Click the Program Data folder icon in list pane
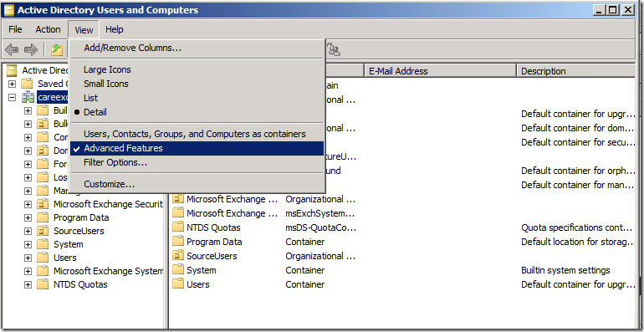644x332 pixels. pos(178,242)
